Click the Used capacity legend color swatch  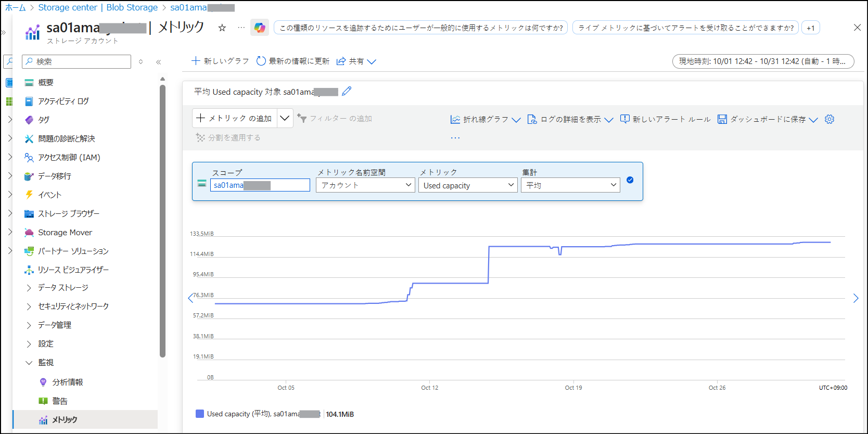200,414
